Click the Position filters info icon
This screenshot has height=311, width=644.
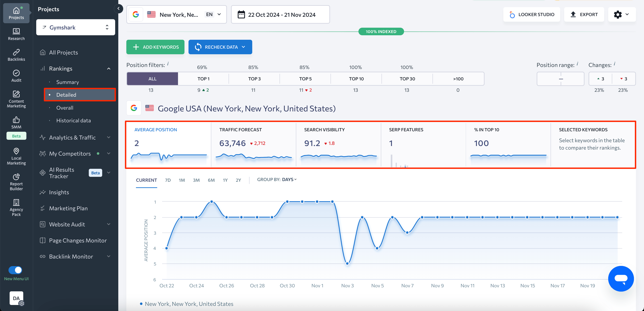168,64
